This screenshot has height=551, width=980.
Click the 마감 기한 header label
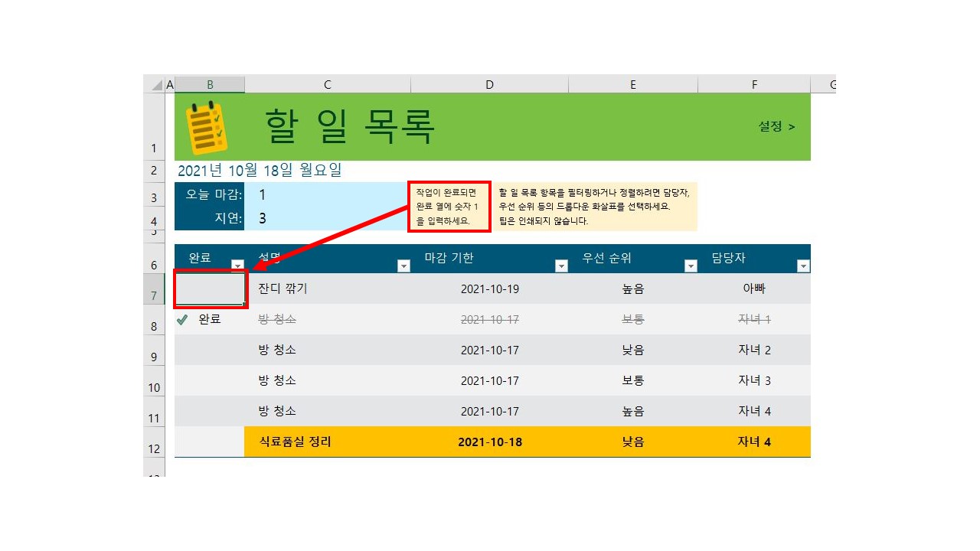click(x=449, y=258)
